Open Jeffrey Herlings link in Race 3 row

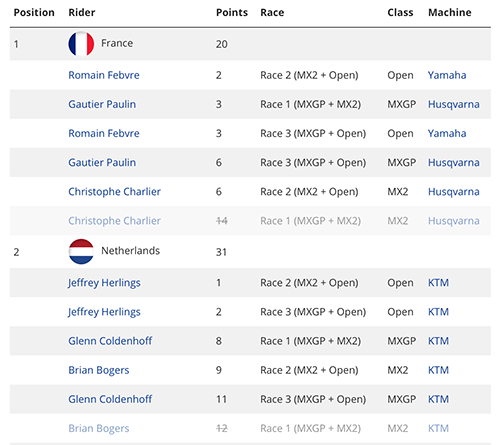(x=104, y=312)
